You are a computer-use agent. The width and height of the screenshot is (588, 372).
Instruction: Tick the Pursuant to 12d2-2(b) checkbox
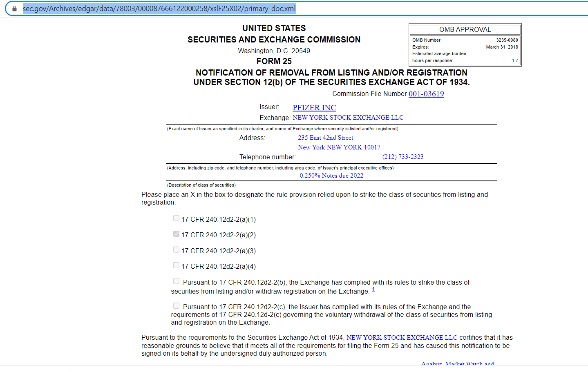click(176, 281)
